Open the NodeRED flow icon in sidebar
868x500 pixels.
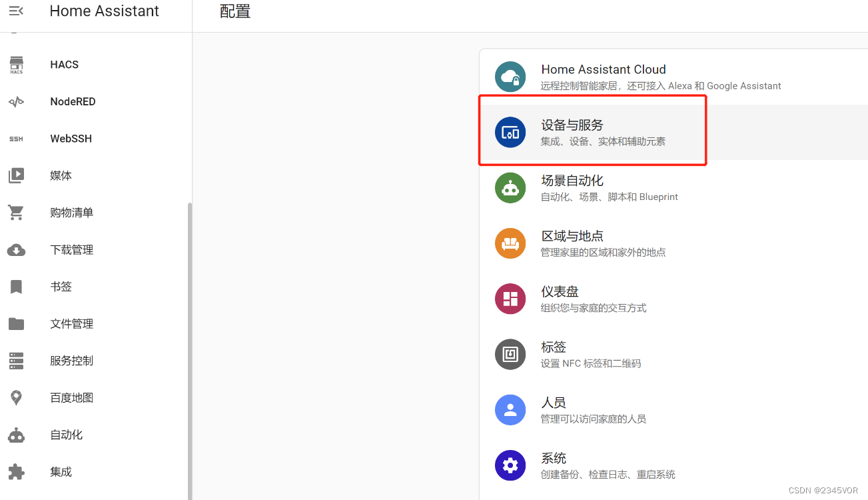coord(16,102)
